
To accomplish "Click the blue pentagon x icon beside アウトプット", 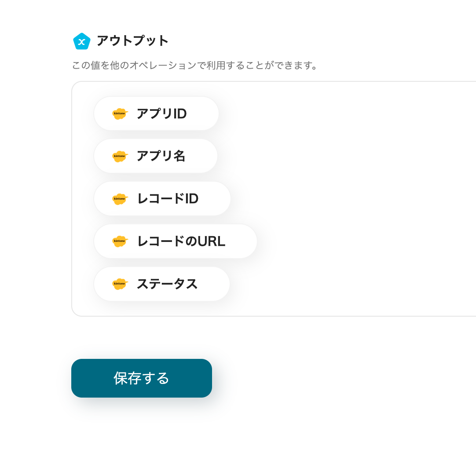I will 82,41.
